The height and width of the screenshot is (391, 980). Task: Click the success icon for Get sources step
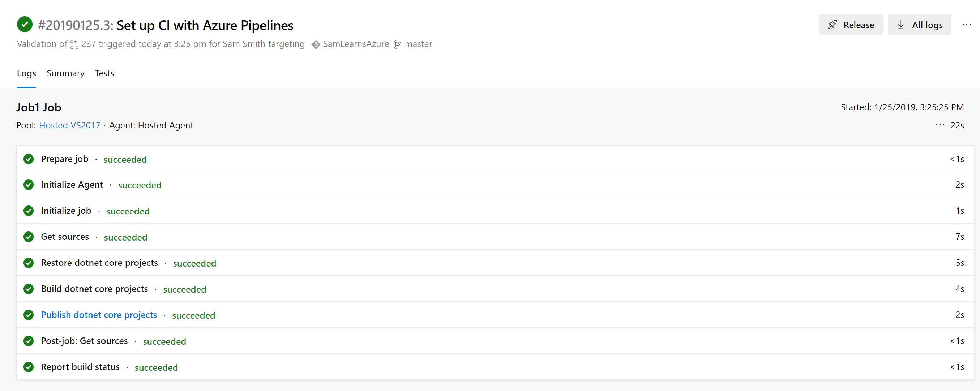(x=29, y=237)
